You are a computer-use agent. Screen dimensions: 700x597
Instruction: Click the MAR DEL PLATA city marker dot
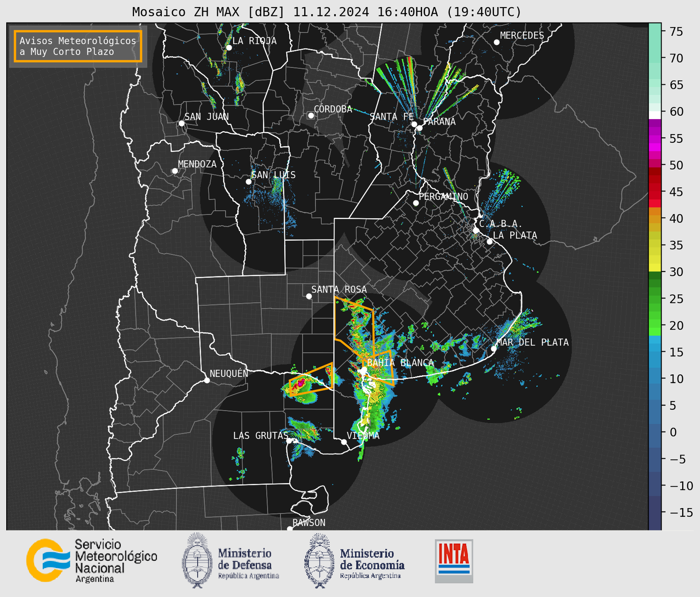[493, 349]
